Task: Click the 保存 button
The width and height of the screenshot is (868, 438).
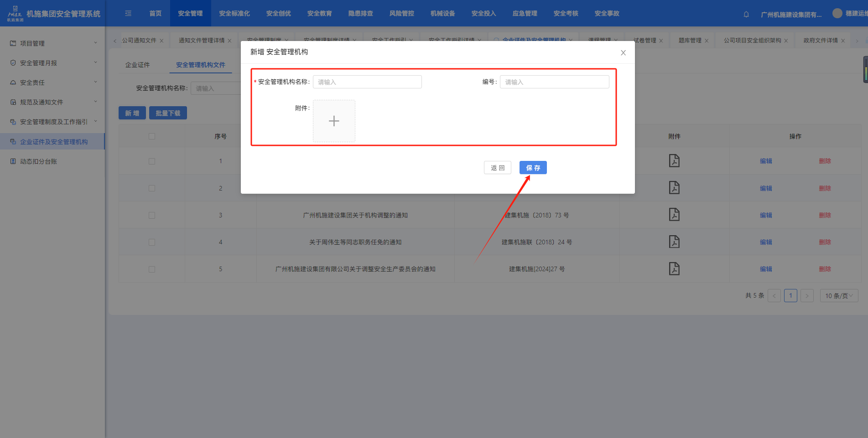Action: (533, 168)
